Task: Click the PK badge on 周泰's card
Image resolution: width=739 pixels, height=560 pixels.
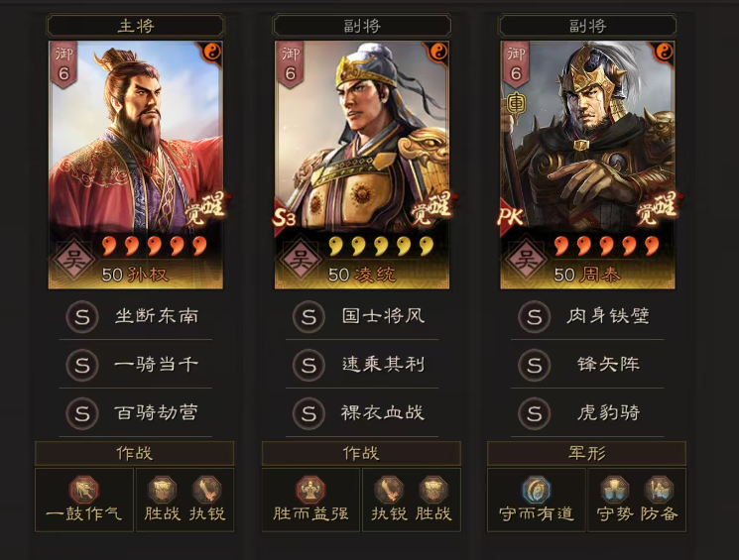Action: 511,217
